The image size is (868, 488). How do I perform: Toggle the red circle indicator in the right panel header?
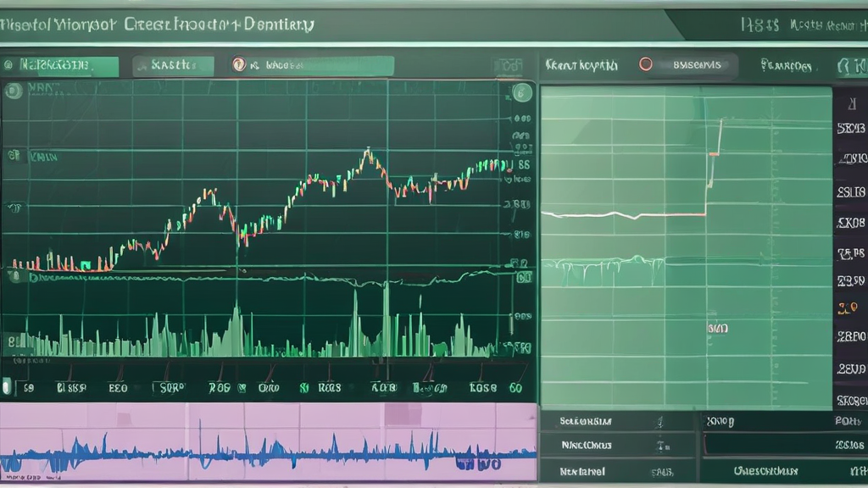[x=645, y=64]
